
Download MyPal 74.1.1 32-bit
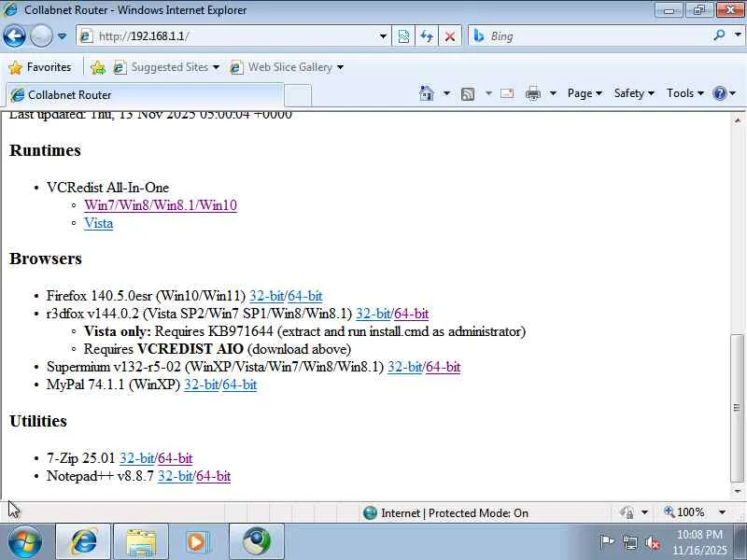click(x=202, y=385)
